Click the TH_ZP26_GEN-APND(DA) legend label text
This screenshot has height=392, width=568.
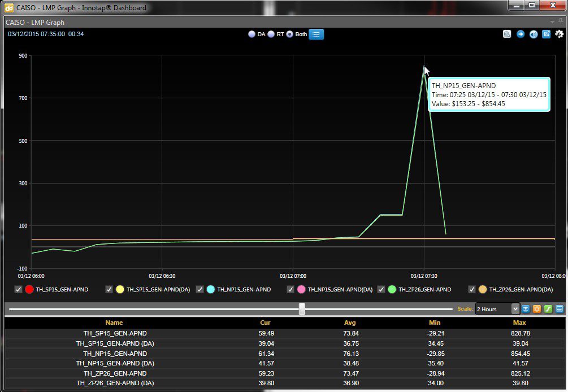pos(521,290)
